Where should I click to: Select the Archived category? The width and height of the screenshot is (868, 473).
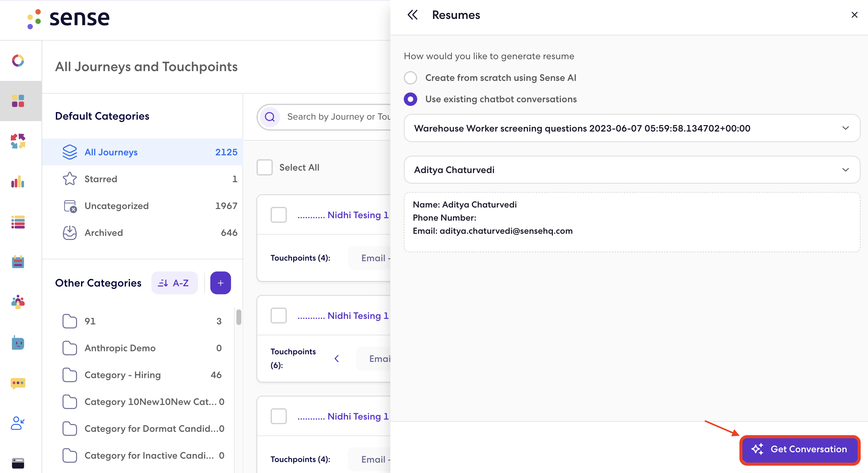point(104,233)
